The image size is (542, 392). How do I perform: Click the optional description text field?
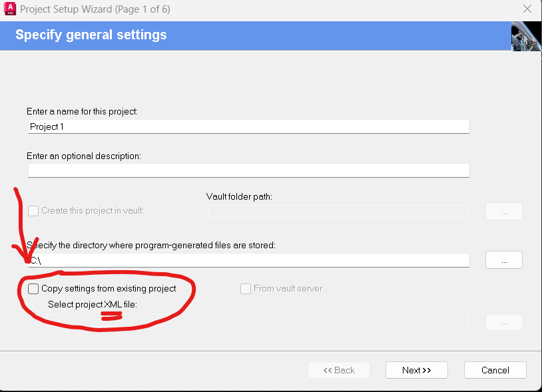coord(248,170)
